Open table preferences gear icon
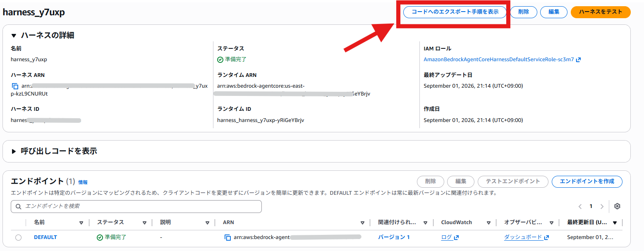The height and width of the screenshot is (251, 644). [618, 206]
